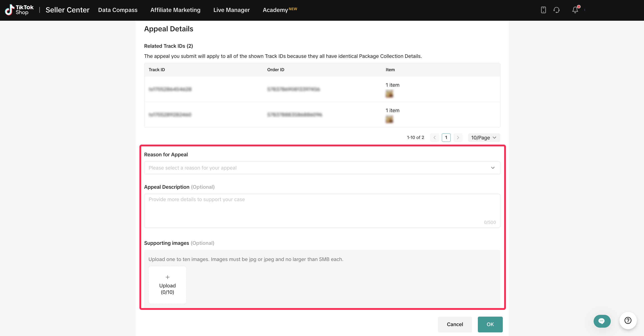Open the Affiliate Marketing menu
This screenshot has width=644, height=336.
coord(175,10)
